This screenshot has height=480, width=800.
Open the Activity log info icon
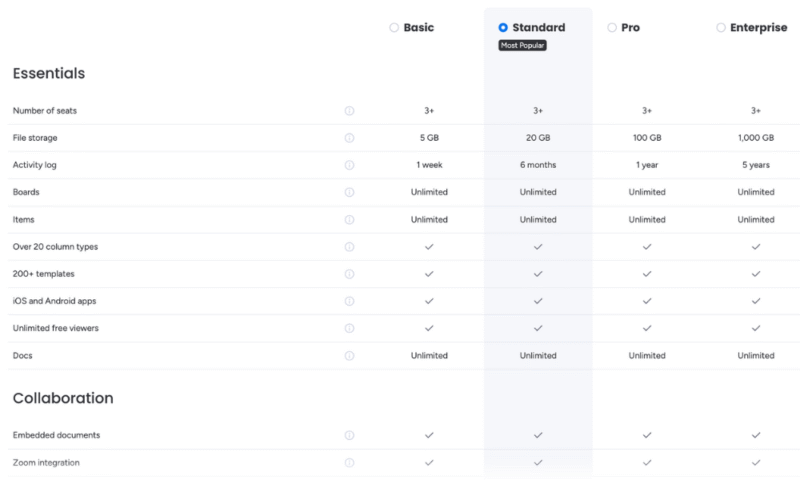point(350,165)
